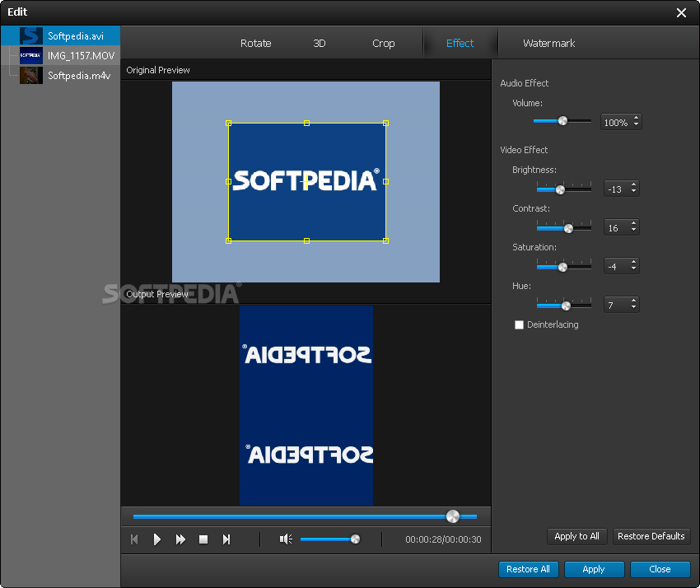Increase Brightness value with up arrow
Image resolution: width=700 pixels, height=588 pixels.
[x=634, y=185]
